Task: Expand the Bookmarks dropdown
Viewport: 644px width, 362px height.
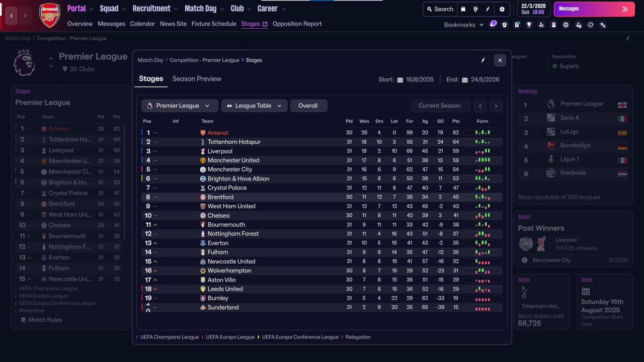Action: click(x=464, y=25)
